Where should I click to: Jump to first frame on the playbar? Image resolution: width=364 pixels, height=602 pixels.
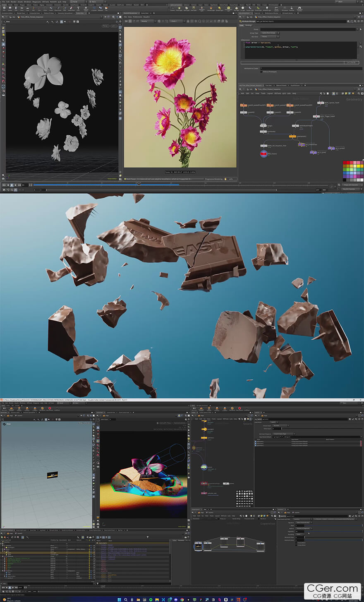pos(4,185)
